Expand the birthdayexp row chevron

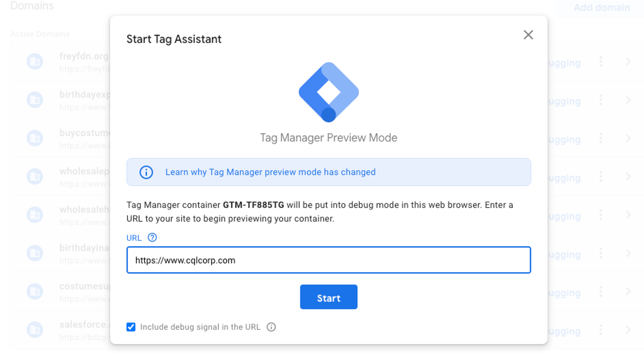point(628,100)
